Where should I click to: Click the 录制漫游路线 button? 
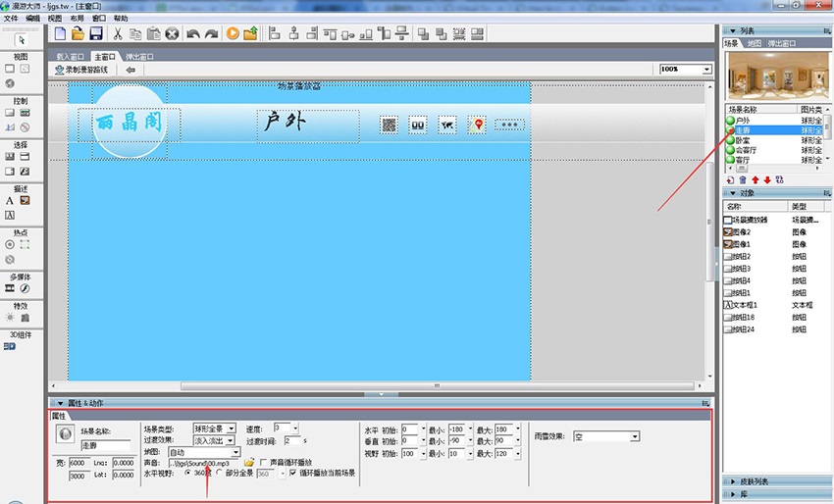(87, 70)
